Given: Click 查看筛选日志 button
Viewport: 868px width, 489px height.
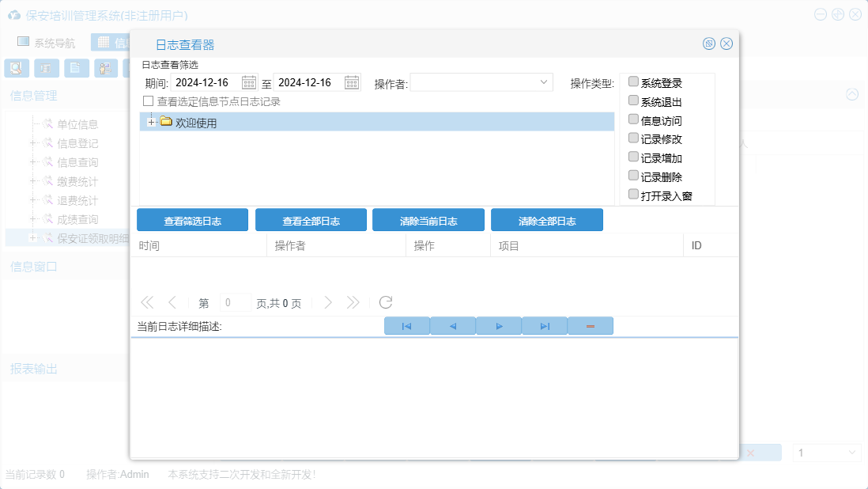Looking at the screenshot, I should (192, 221).
